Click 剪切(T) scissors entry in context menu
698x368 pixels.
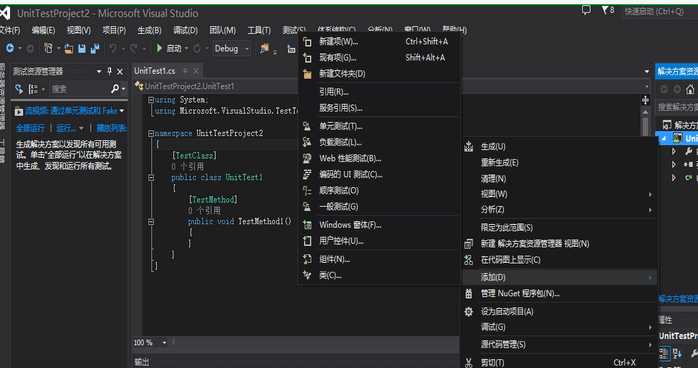(x=560, y=363)
